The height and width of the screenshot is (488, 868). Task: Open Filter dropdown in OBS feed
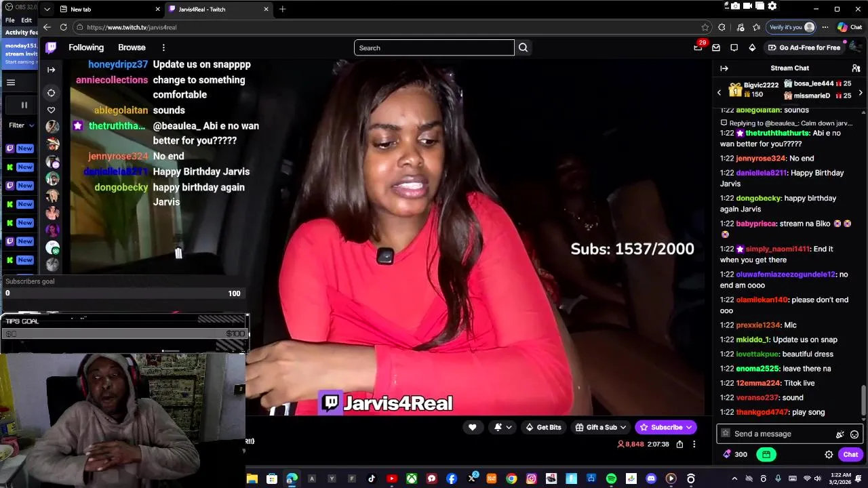point(22,125)
